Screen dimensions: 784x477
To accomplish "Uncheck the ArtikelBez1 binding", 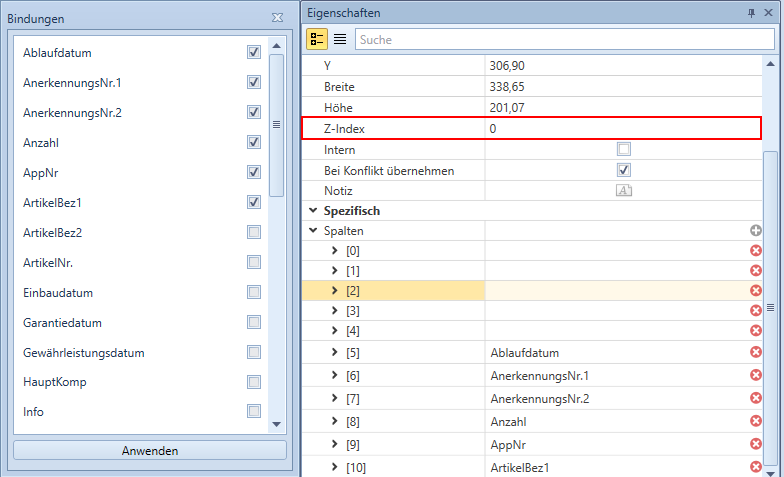I will tap(254, 202).
